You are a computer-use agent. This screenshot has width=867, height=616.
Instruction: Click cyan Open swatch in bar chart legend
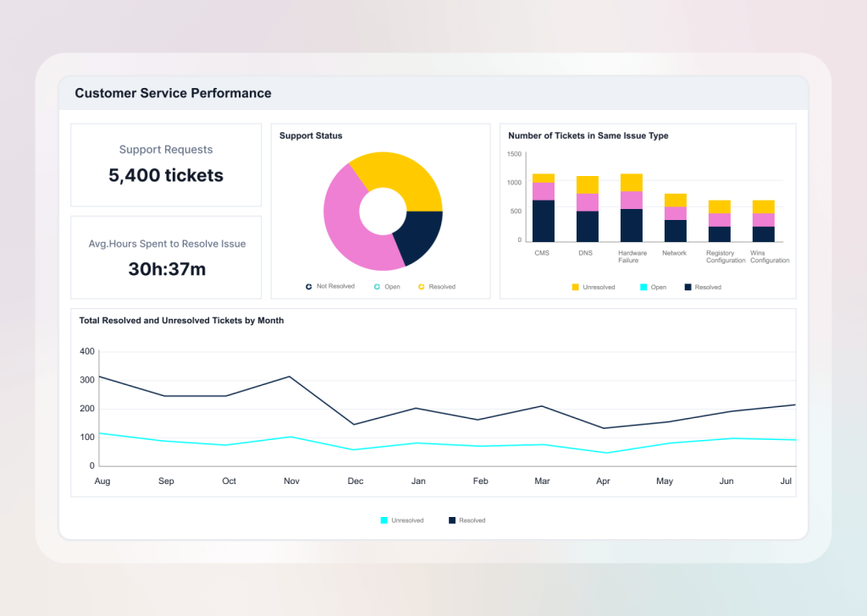[x=643, y=288]
